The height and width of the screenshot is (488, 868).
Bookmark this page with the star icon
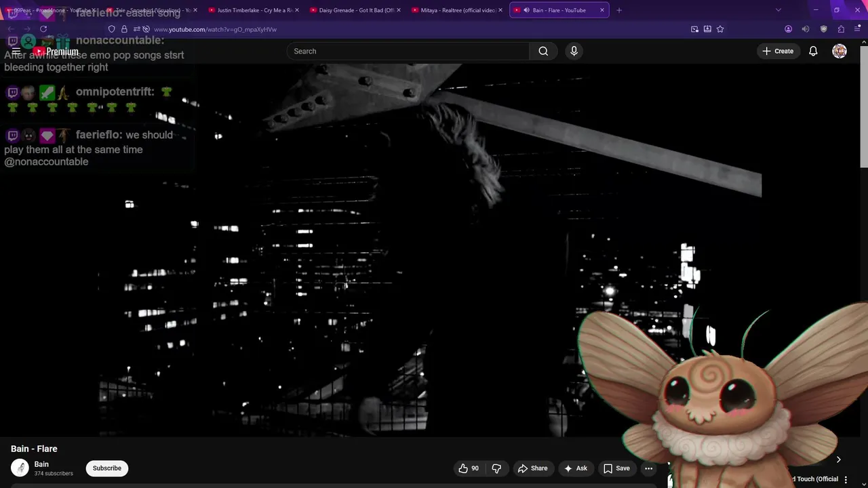(720, 29)
